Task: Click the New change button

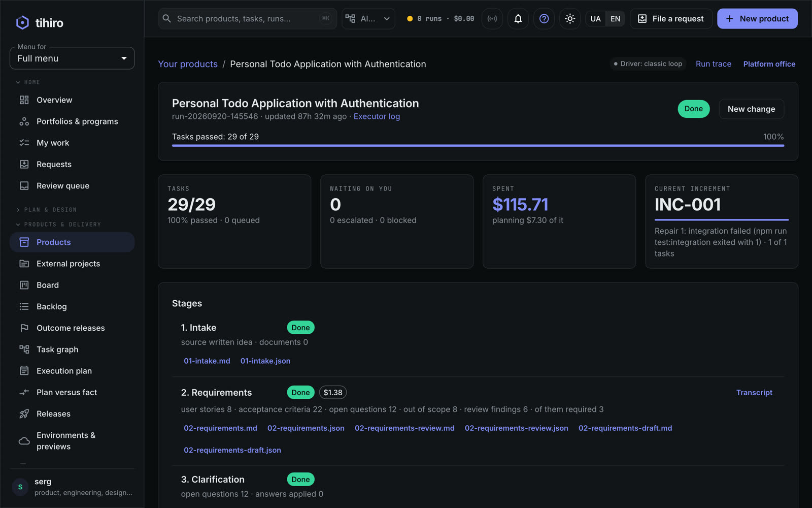Action: (x=751, y=109)
